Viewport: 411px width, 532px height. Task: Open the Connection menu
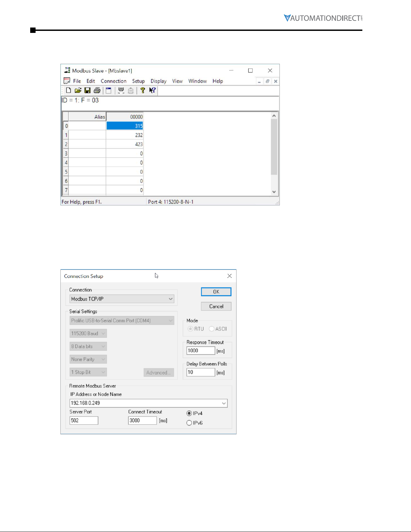tap(113, 81)
